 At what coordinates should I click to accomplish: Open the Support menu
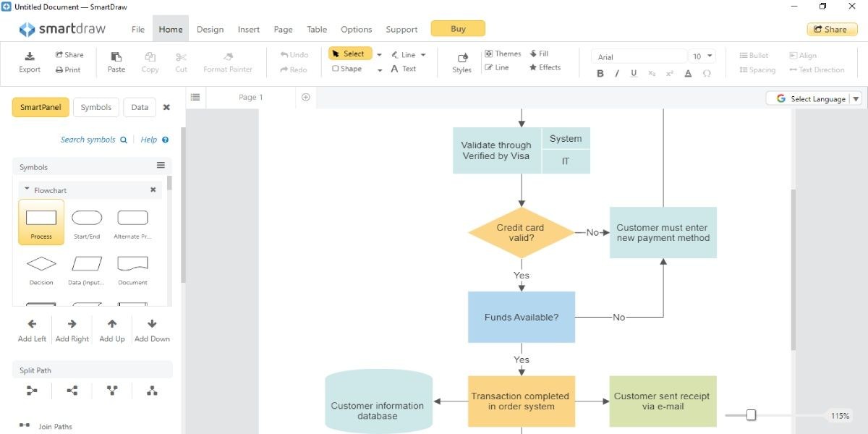pyautogui.click(x=401, y=30)
